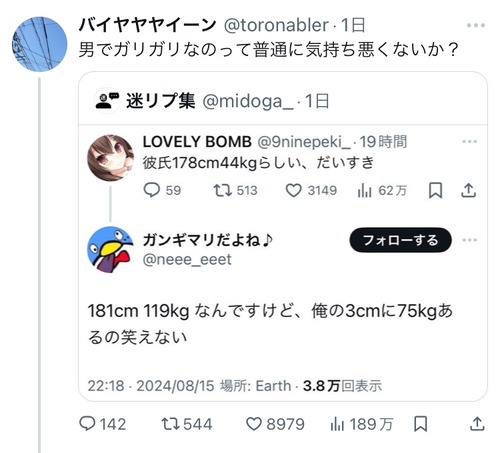
Task: Like the main post with 8979 likes
Action: (x=254, y=424)
